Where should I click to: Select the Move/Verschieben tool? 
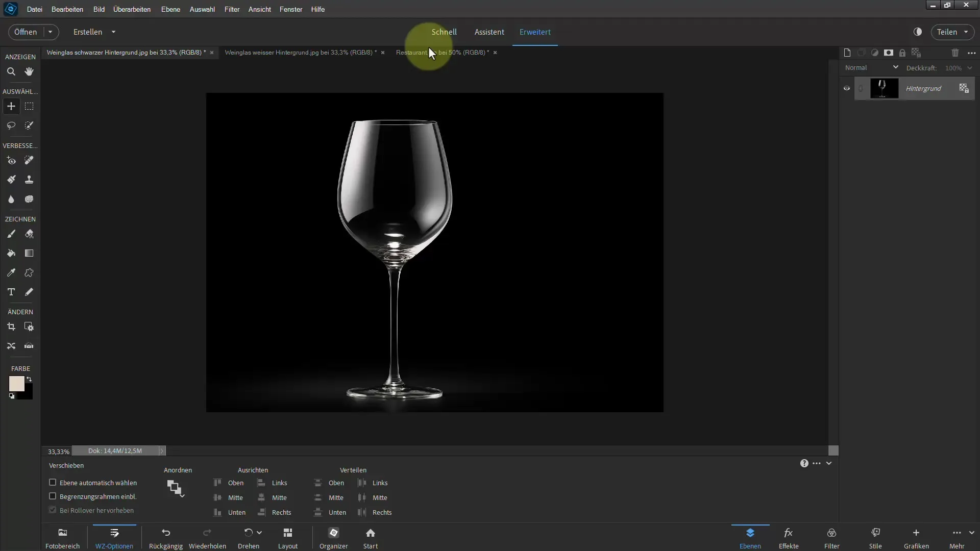click(x=11, y=106)
